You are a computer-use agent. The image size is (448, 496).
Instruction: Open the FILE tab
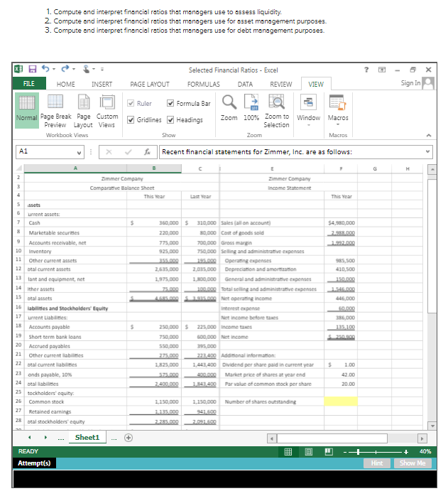click(29, 84)
